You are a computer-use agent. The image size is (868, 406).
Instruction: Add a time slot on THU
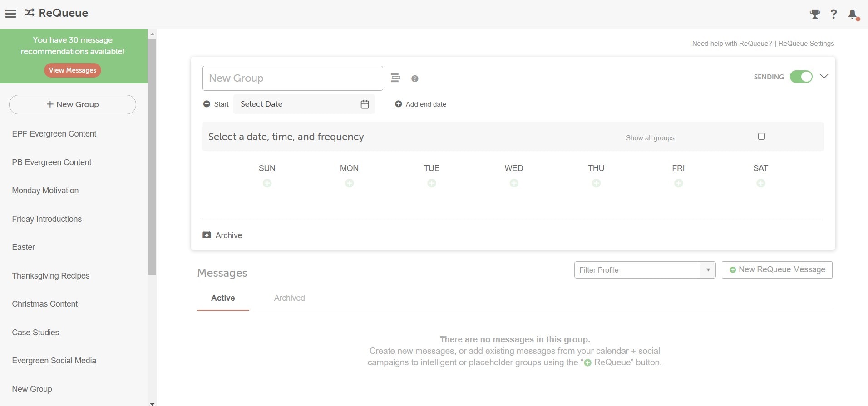point(596,183)
